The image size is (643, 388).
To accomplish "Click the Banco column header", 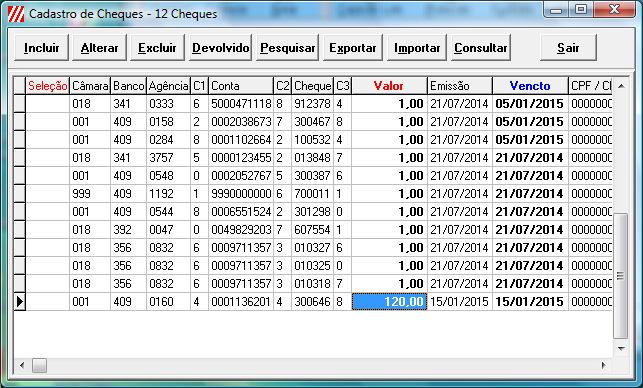I will point(128,86).
